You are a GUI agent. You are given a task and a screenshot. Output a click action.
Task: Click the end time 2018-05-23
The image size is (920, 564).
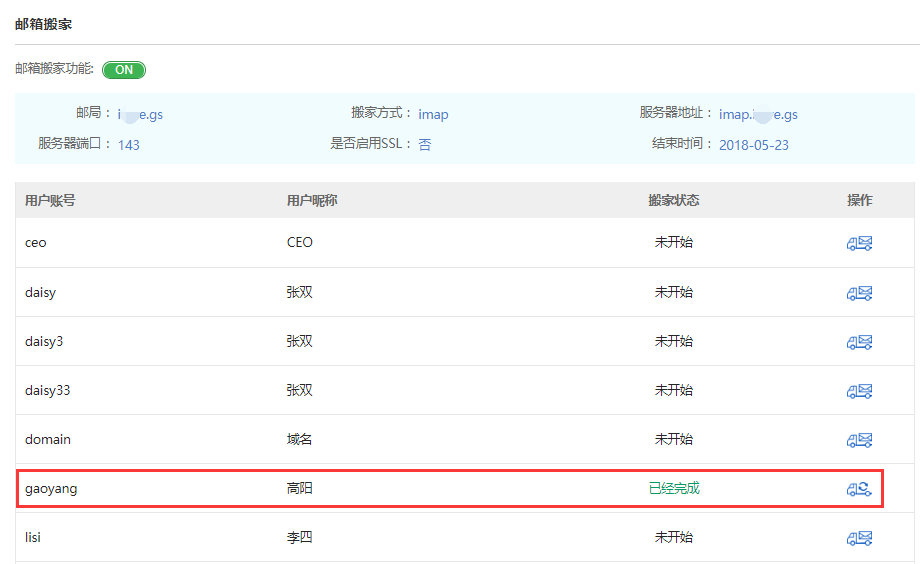[x=753, y=145]
